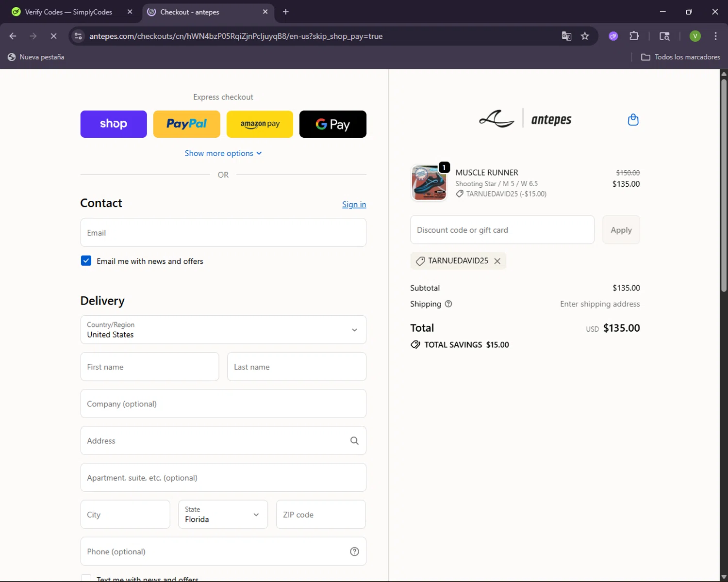Focus the City input field

(125, 515)
